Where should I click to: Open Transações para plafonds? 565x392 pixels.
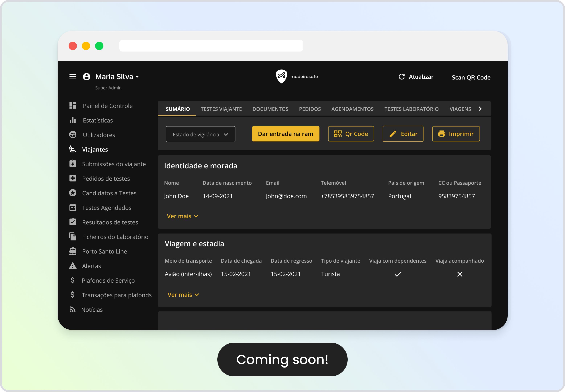[x=117, y=295]
